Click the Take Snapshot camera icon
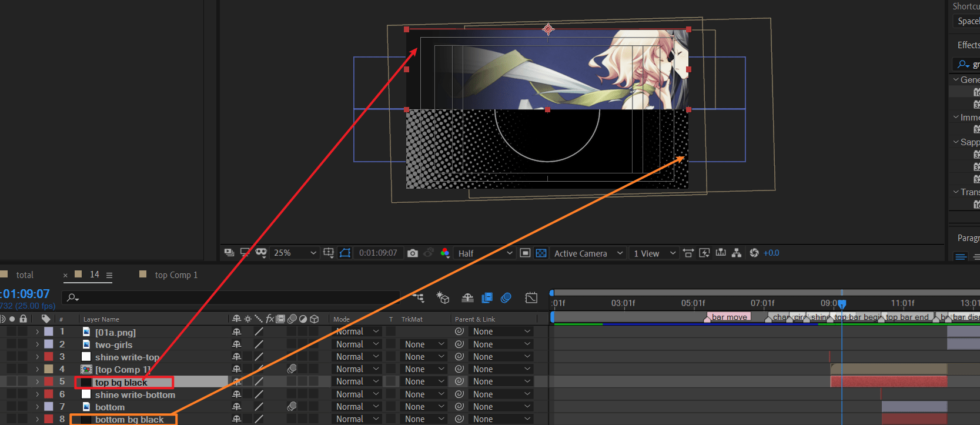This screenshot has height=425, width=980. coord(413,253)
